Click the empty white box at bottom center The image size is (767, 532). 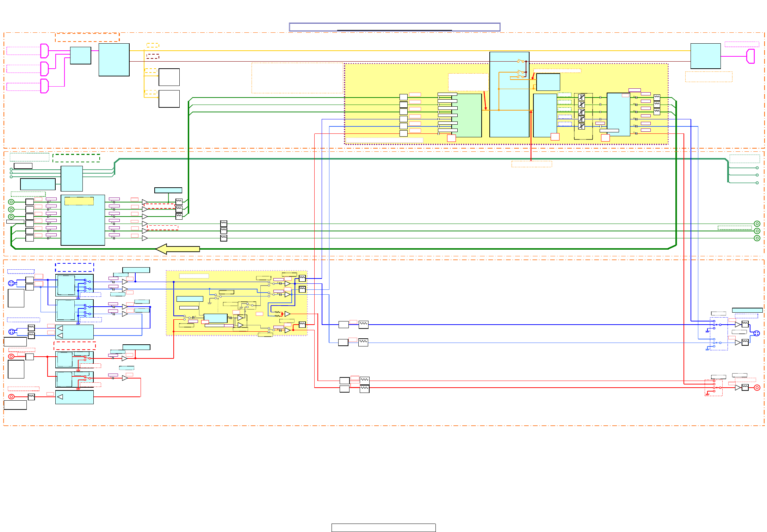[x=383, y=527]
